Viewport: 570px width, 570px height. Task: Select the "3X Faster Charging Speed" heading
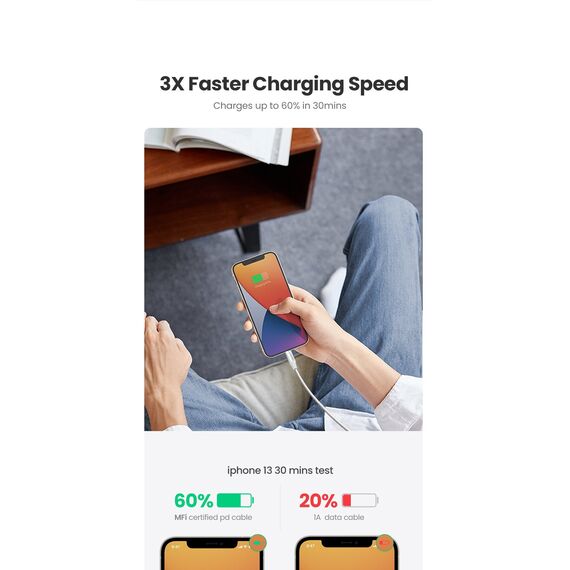(x=284, y=84)
